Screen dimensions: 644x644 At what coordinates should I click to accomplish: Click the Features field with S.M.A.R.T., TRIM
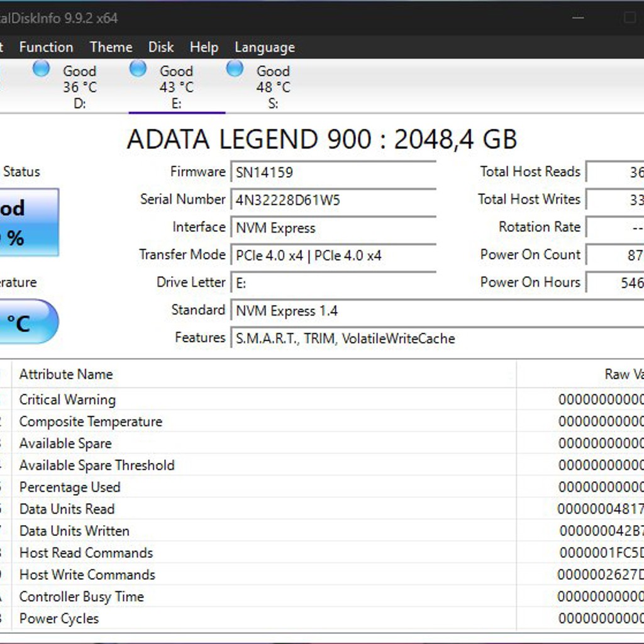pos(437,338)
